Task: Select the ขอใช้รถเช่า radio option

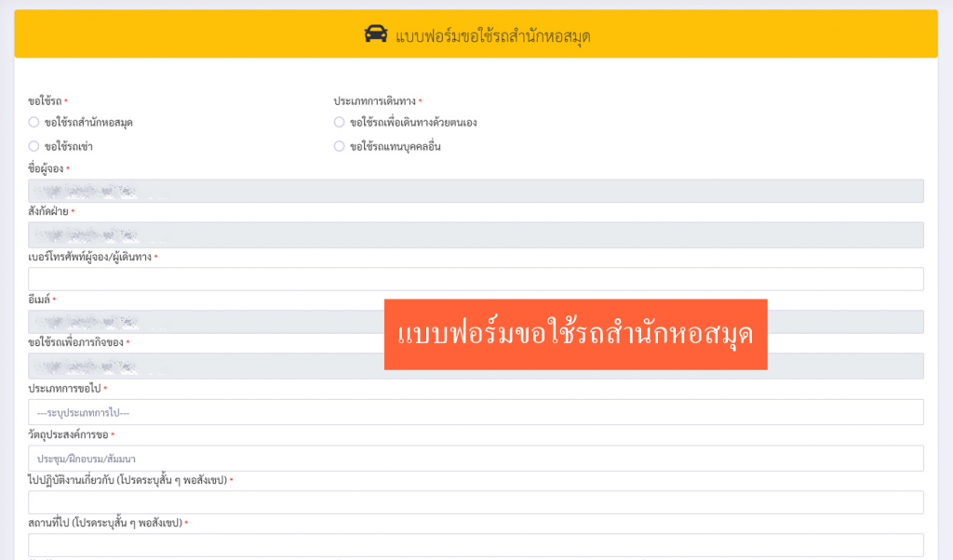Action: click(34, 146)
